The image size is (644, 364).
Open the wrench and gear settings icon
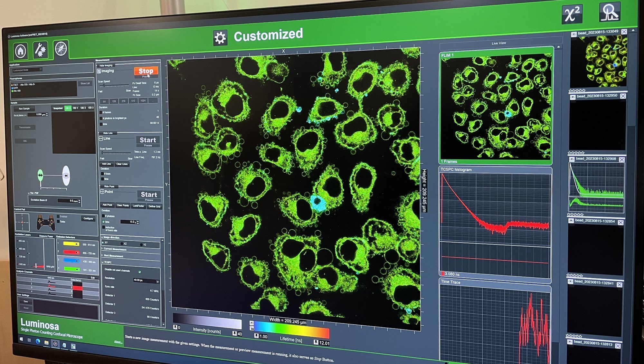(x=40, y=50)
